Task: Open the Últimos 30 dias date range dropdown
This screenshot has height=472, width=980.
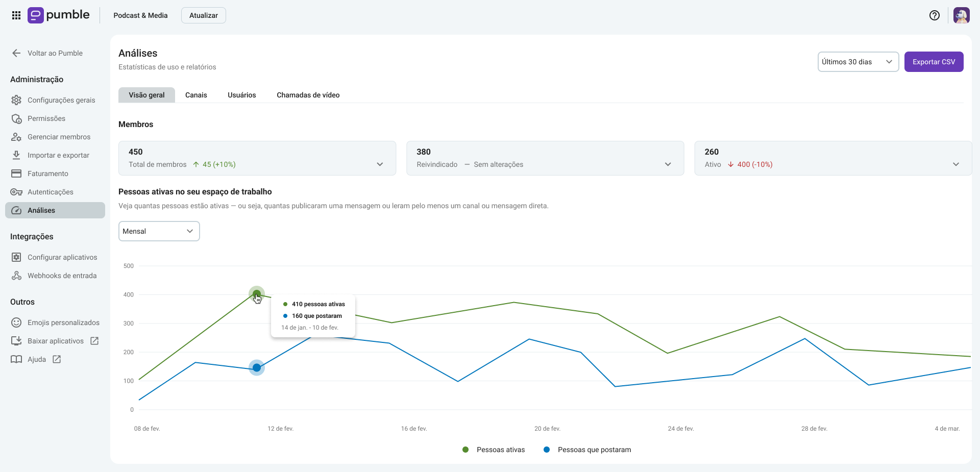Action: point(858,62)
